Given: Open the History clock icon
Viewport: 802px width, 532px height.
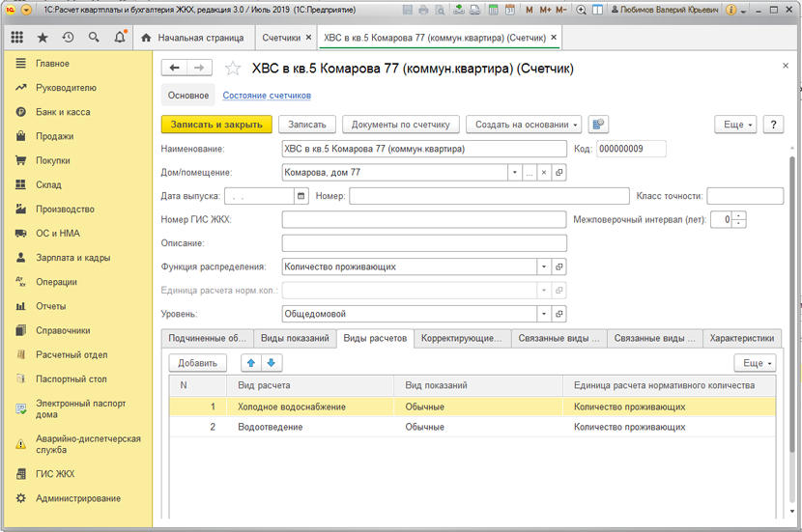Looking at the screenshot, I should [68, 38].
